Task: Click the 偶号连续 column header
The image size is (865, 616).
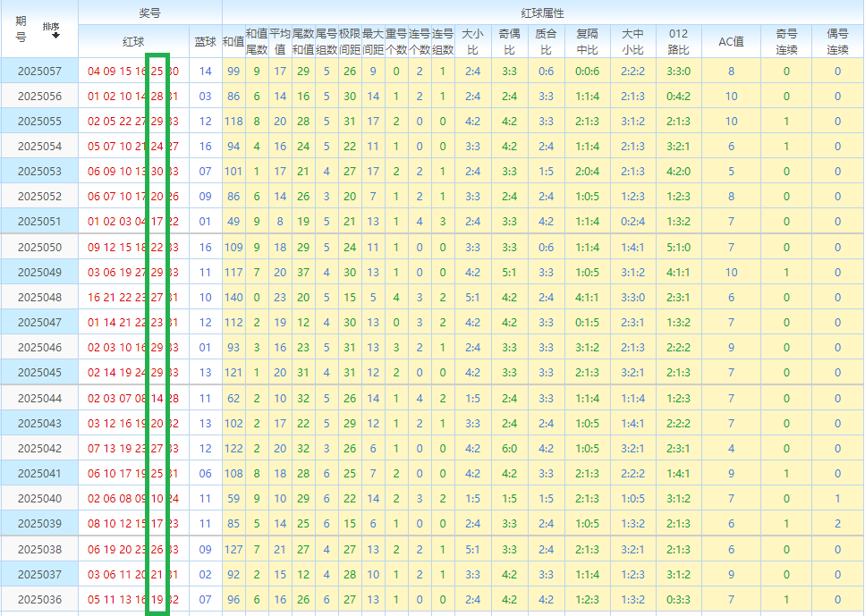Action: 837,41
